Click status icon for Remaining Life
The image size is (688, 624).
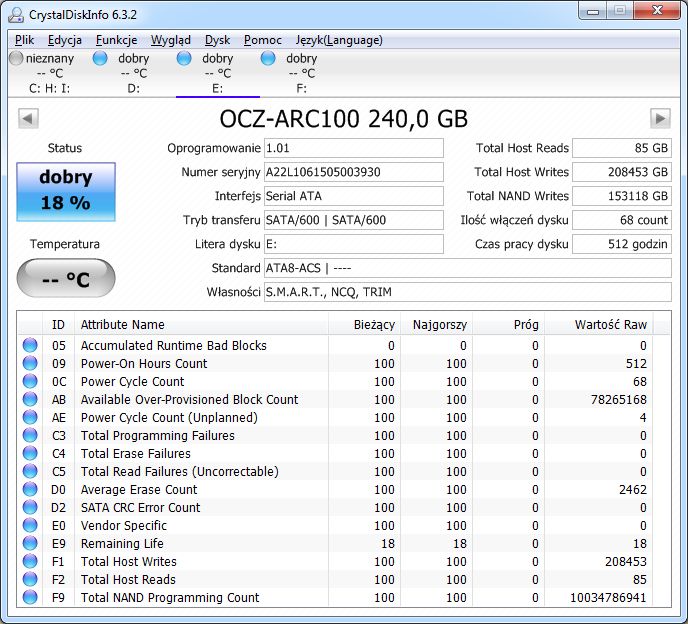click(x=30, y=543)
